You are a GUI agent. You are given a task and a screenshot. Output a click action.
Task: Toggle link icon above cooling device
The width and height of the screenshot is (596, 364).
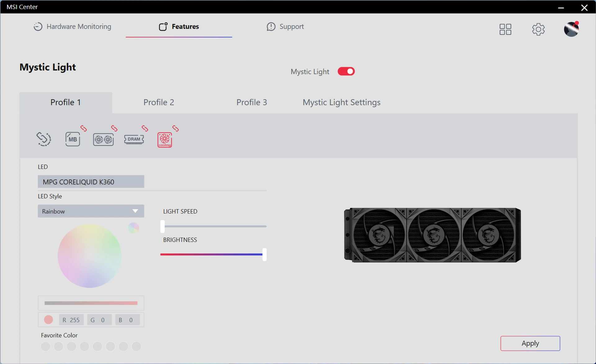(x=175, y=128)
